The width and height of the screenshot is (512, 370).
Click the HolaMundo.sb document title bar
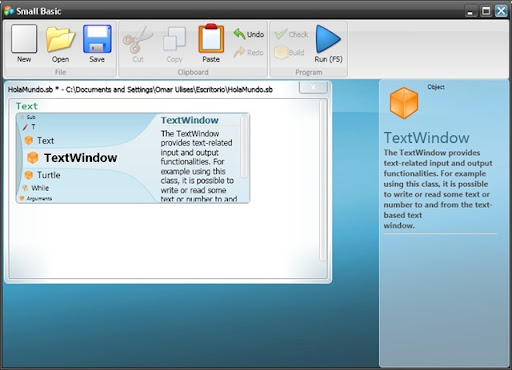point(140,89)
